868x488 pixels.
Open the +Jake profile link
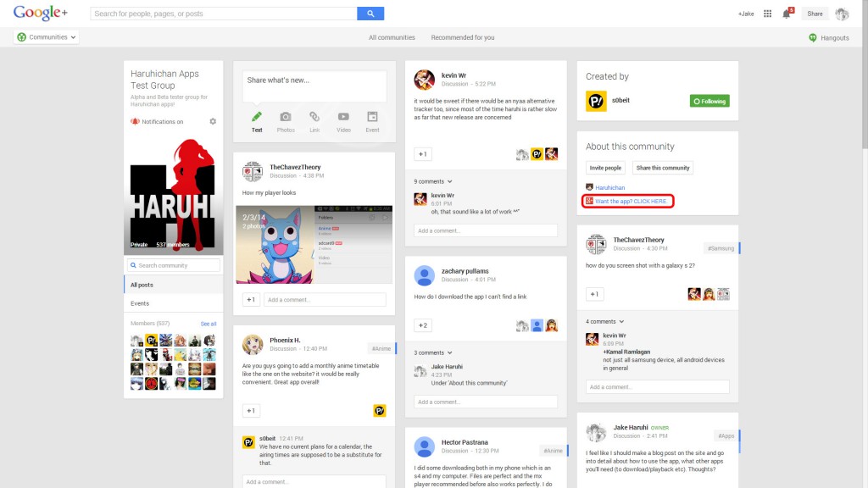(x=746, y=14)
